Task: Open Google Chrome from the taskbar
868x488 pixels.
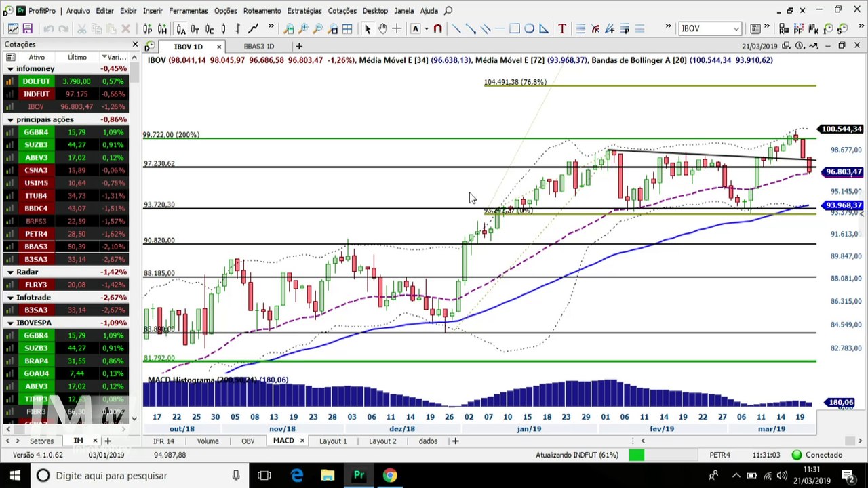Action: pyautogui.click(x=389, y=475)
